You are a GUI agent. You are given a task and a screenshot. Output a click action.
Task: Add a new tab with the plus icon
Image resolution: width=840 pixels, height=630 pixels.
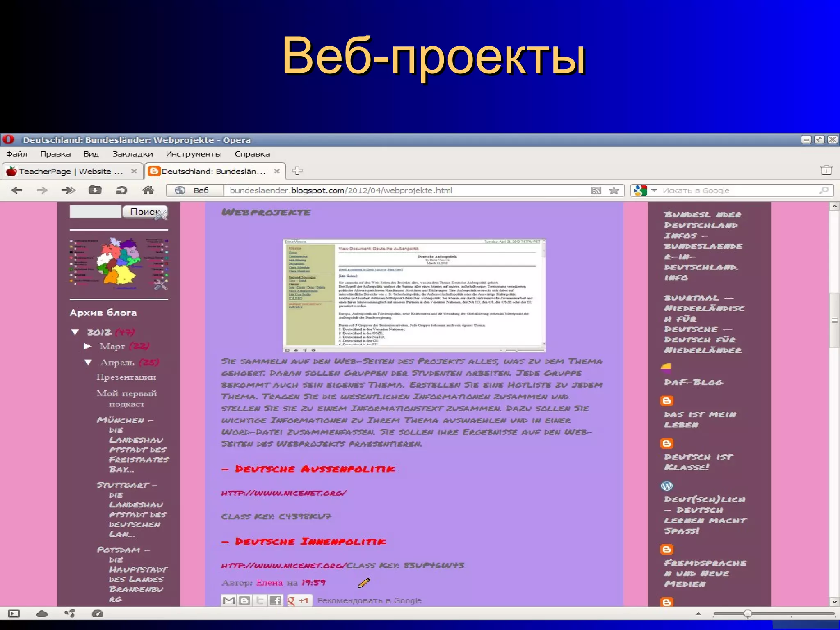[297, 171]
